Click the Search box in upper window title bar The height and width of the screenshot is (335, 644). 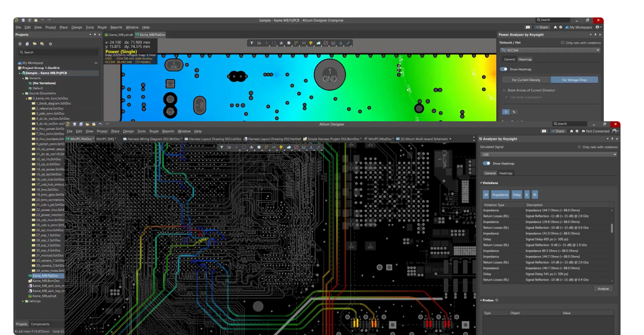(x=552, y=20)
